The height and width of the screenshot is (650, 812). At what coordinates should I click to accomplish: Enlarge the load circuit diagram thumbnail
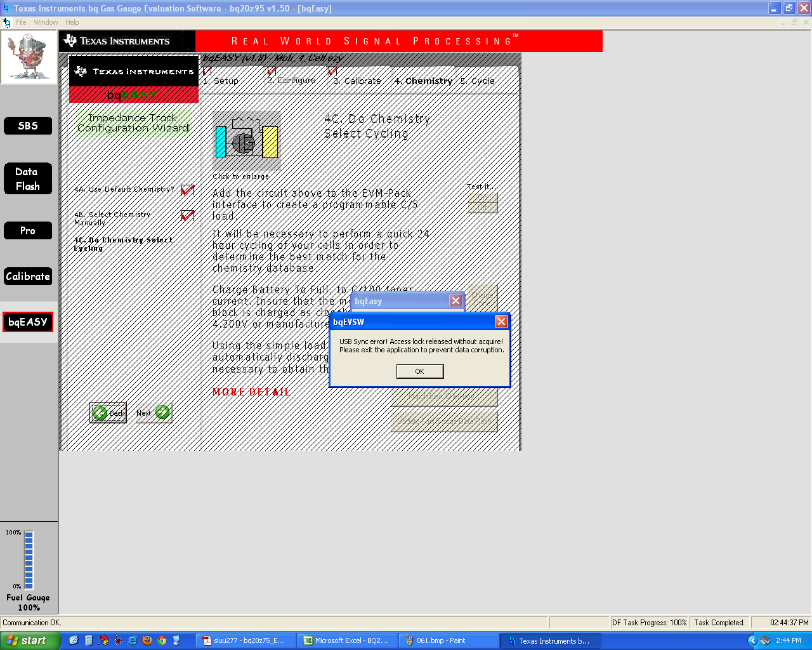[247, 141]
